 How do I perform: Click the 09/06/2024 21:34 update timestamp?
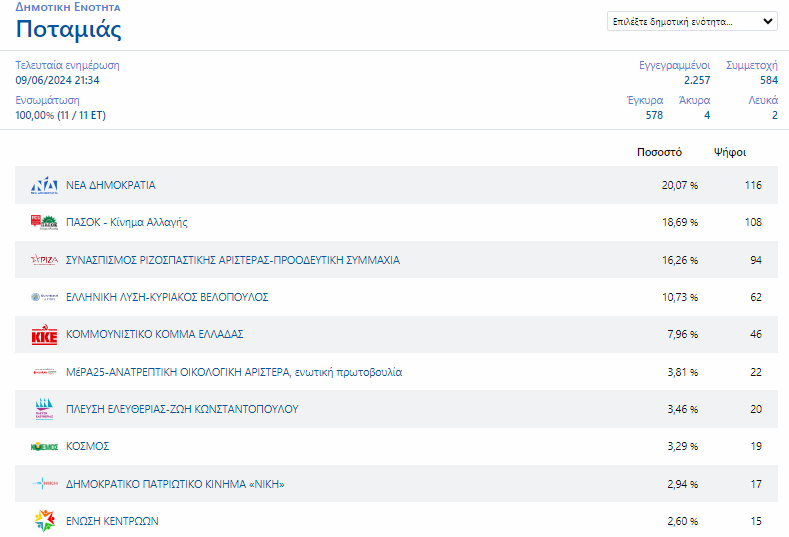click(57, 80)
